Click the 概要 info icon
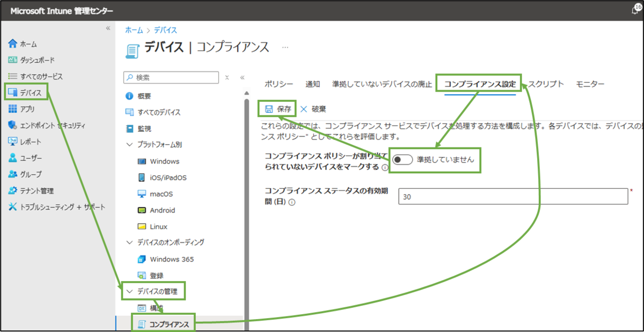Screen dimensions: 644x332 tap(129, 96)
